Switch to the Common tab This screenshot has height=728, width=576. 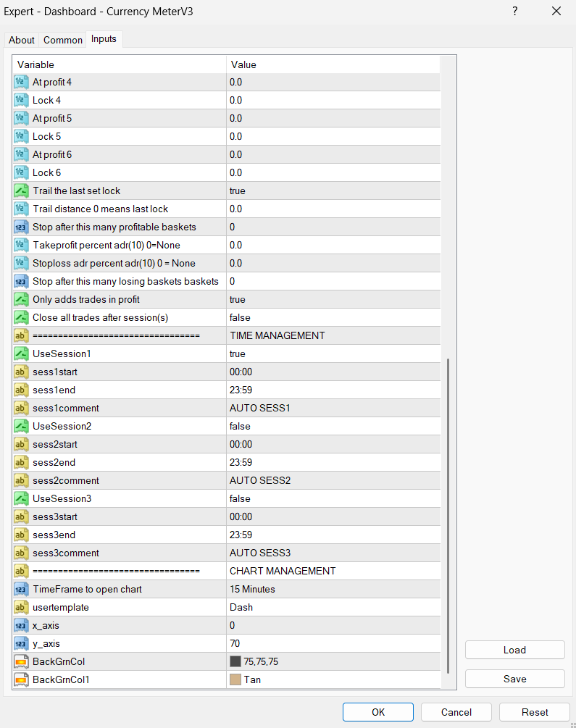point(63,40)
